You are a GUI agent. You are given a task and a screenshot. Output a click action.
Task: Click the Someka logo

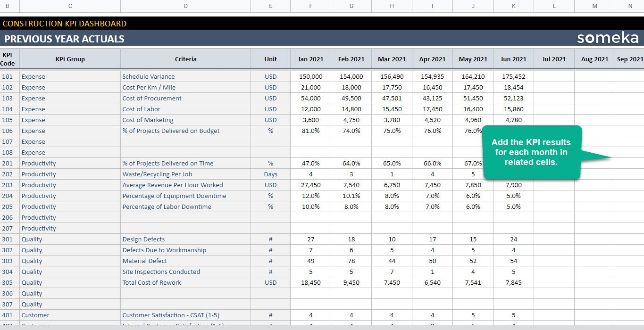pyautogui.click(x=608, y=38)
